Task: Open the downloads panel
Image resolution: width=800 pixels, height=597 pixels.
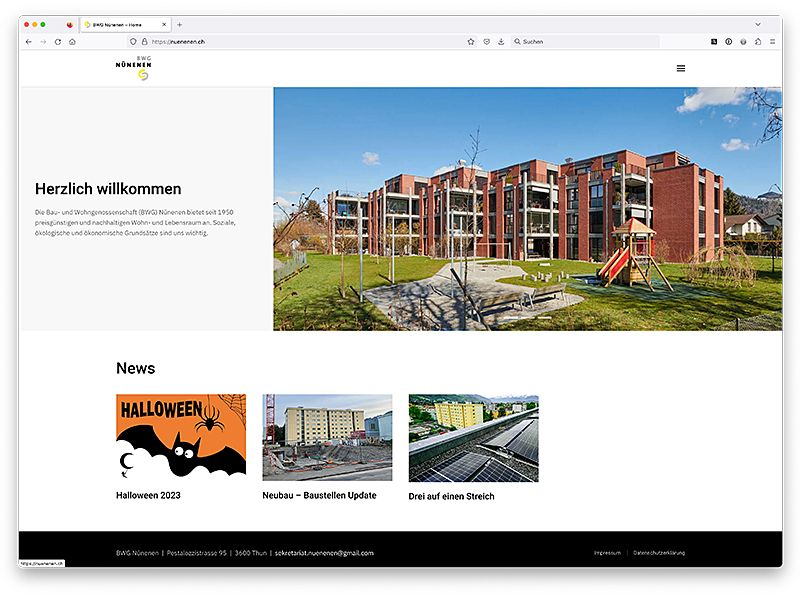Action: (x=501, y=42)
